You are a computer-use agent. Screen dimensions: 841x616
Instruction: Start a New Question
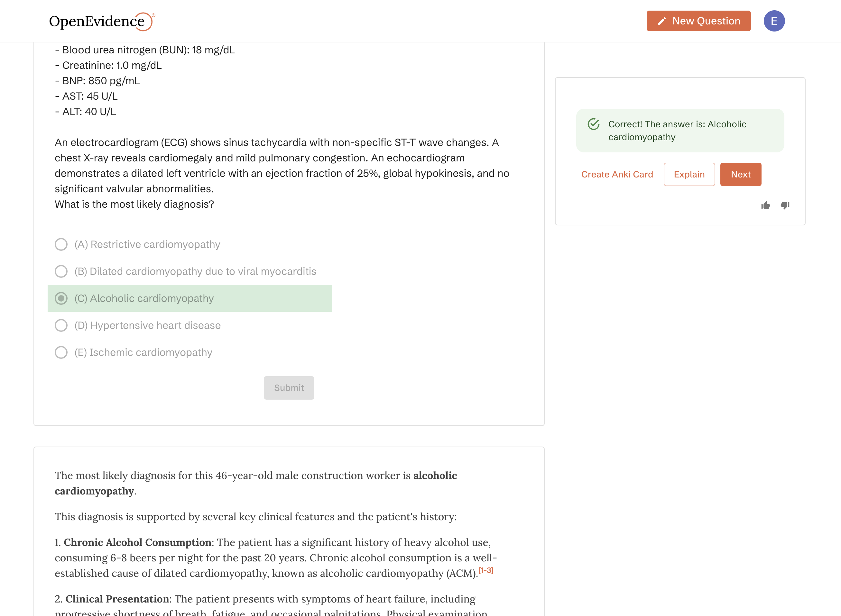pyautogui.click(x=698, y=21)
